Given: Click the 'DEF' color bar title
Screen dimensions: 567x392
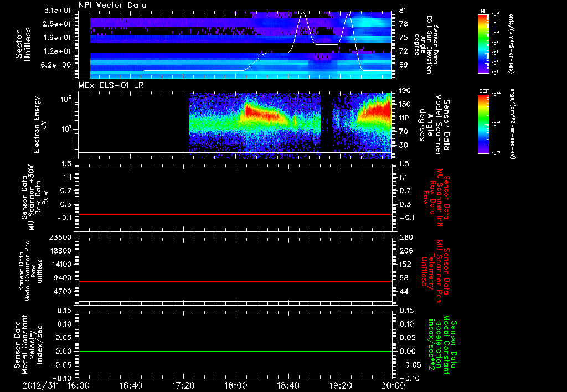Looking at the screenshot, I should (x=484, y=91).
